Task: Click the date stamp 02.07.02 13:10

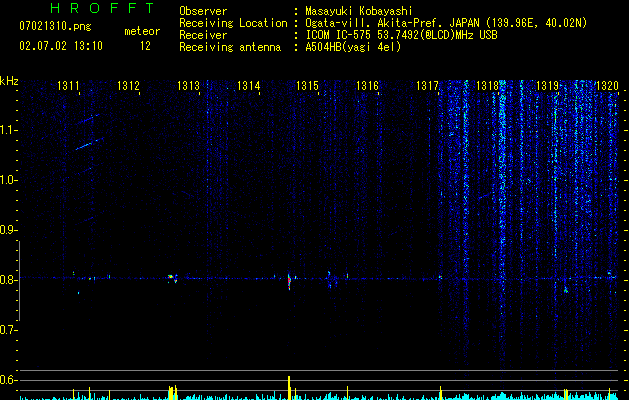Action: tap(61, 46)
